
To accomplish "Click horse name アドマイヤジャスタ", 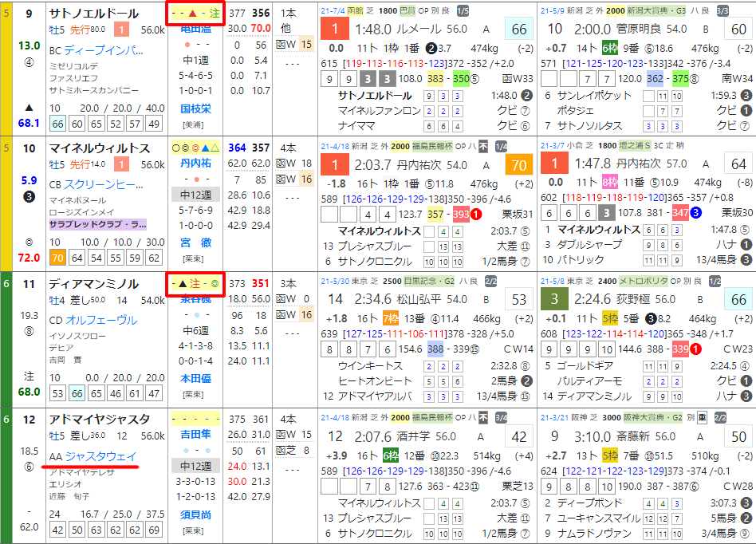I will [100, 420].
